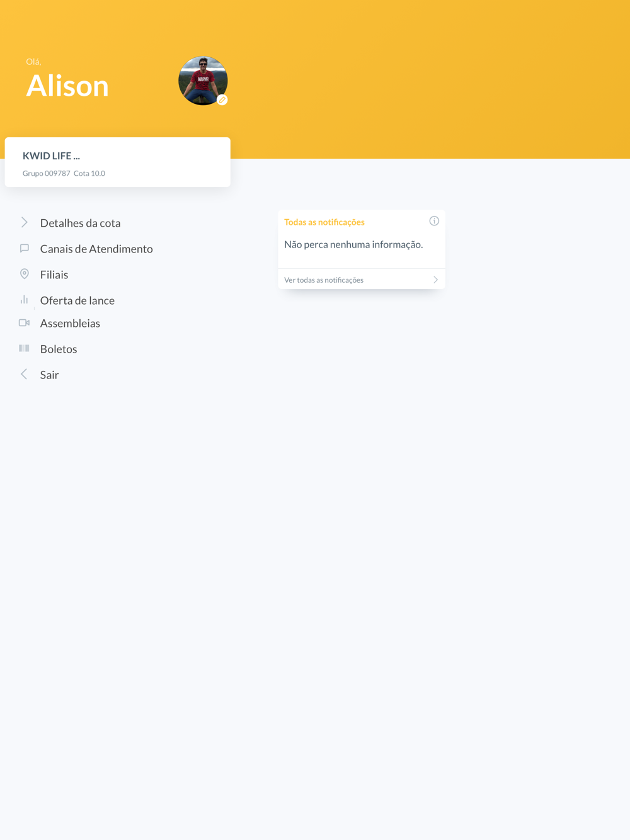This screenshot has width=630, height=840.
Task: Click the info icon in notifications card
Action: tap(434, 221)
